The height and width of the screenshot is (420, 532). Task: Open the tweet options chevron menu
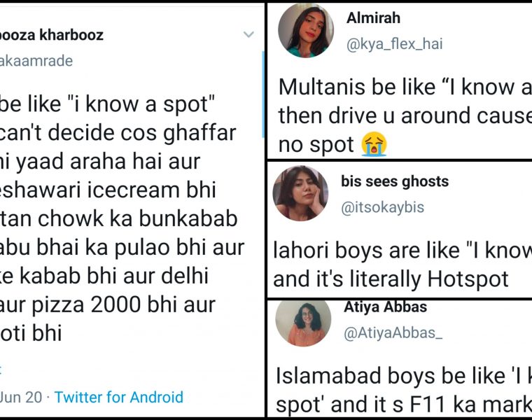(x=248, y=34)
